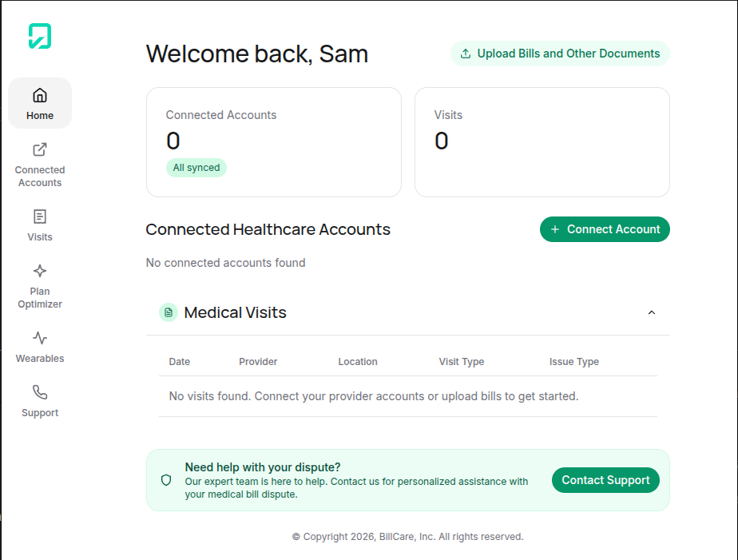Click the Visit Type column header
This screenshot has width=738, height=560.
click(462, 362)
